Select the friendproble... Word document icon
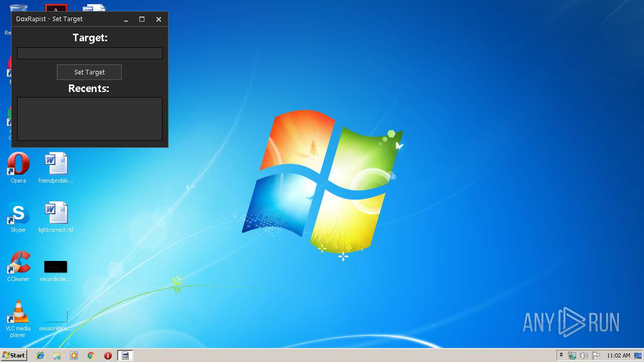This screenshot has width=644, height=362. 56,168
